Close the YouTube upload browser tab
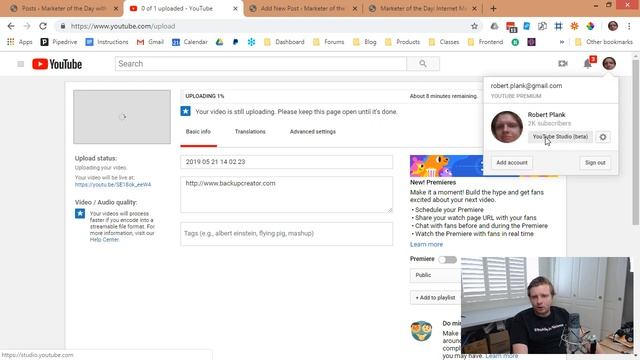 coord(235,8)
